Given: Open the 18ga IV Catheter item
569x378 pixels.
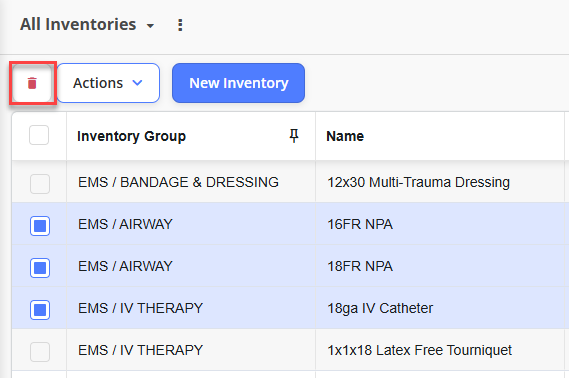Looking at the screenshot, I should tap(380, 308).
